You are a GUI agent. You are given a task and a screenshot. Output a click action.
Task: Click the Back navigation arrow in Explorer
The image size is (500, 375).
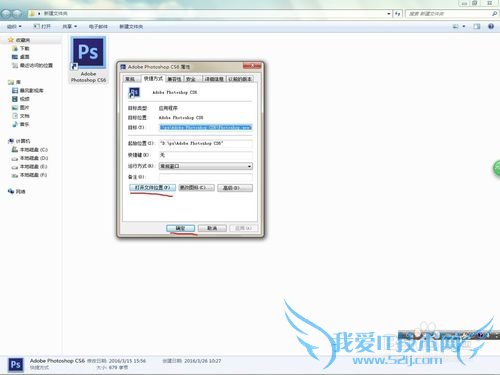pos(6,14)
